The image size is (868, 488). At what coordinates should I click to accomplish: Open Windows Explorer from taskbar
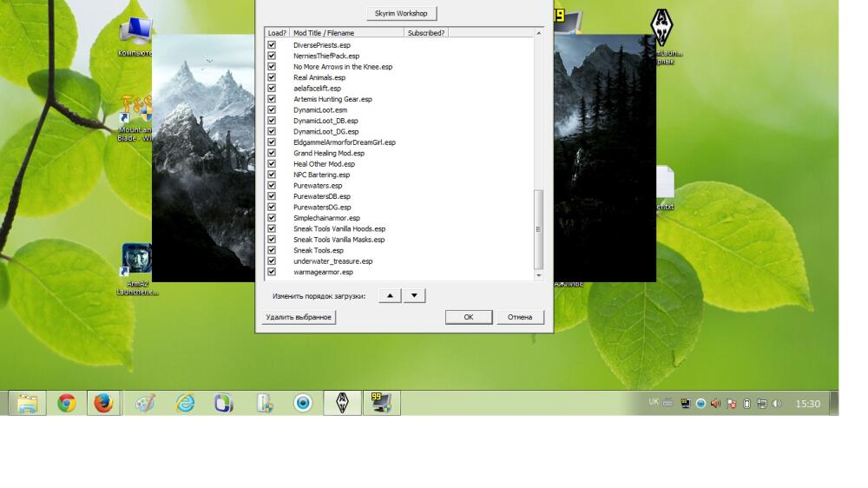pyautogui.click(x=27, y=403)
